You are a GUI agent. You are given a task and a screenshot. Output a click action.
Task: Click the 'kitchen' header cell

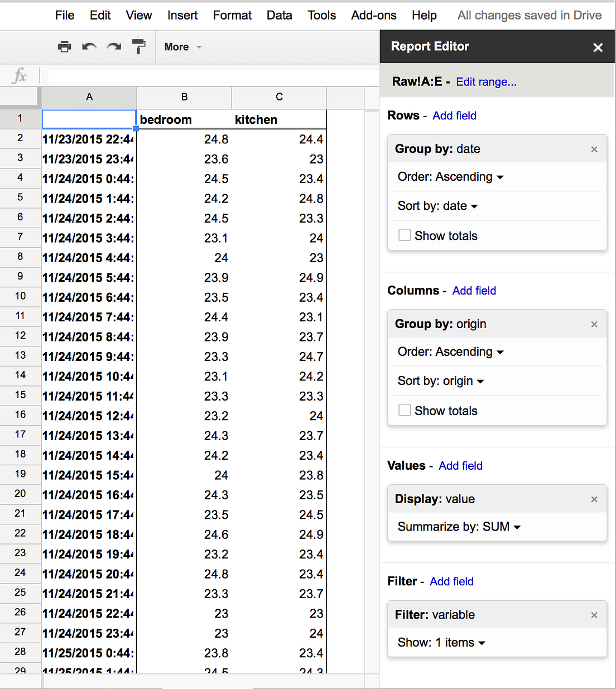[279, 119]
